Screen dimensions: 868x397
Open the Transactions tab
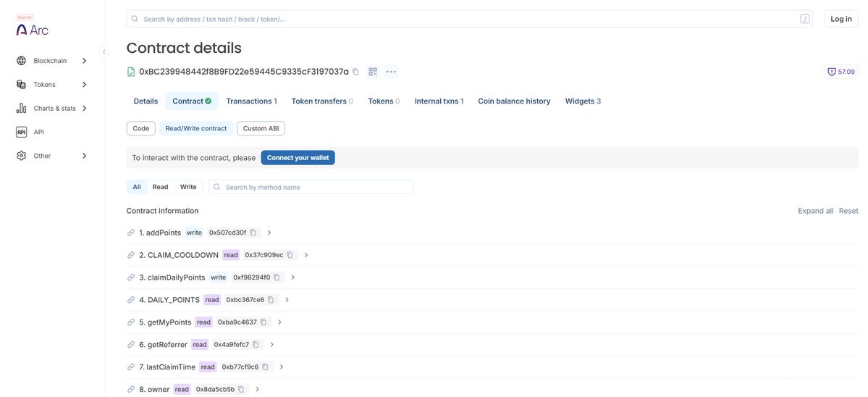(252, 101)
